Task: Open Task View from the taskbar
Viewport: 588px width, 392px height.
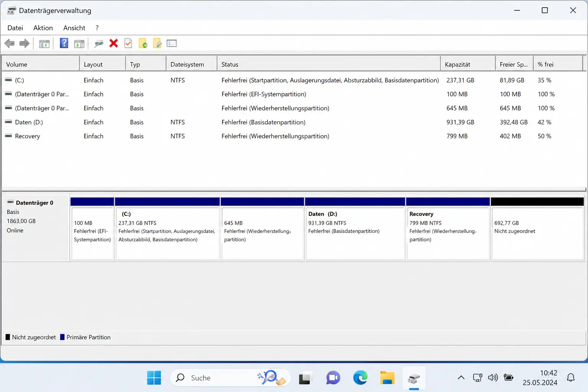Action: pyautogui.click(x=305, y=378)
